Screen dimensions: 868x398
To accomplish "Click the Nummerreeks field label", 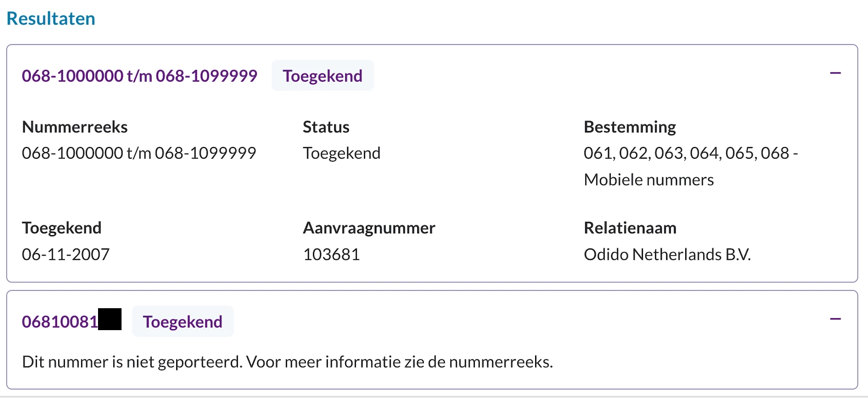I will pos(75,127).
